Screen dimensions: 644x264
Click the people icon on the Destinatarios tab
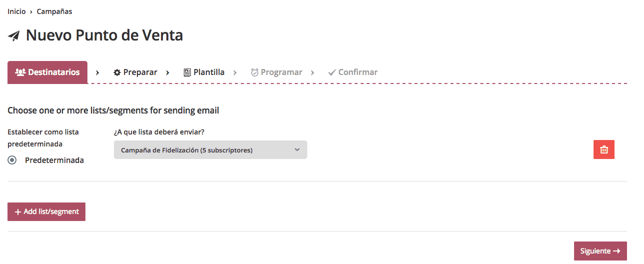20,72
